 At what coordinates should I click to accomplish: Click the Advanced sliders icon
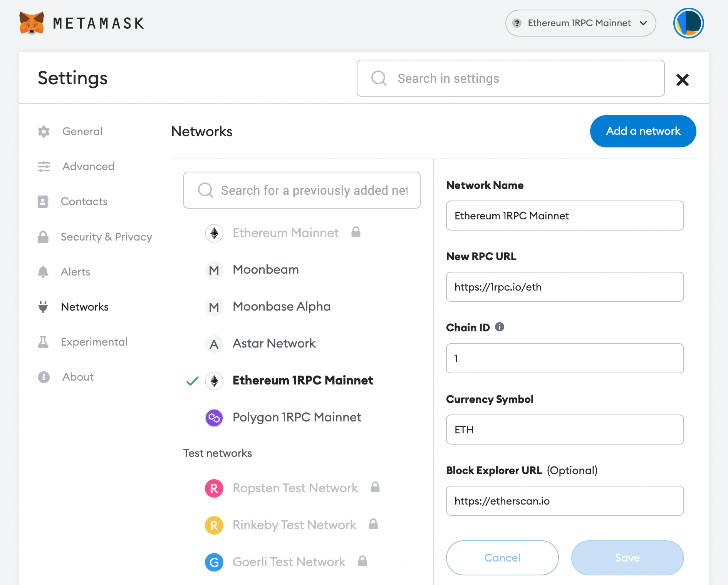pos(44,166)
